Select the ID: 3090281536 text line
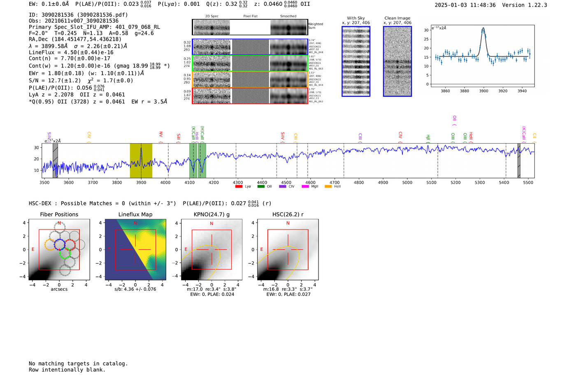Screen dimensions: 576x392 78,15
